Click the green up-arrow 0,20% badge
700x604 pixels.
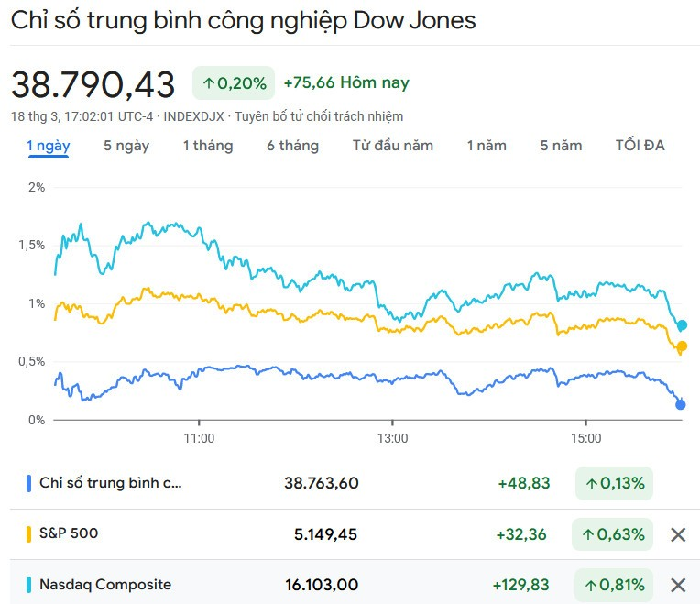pos(235,83)
